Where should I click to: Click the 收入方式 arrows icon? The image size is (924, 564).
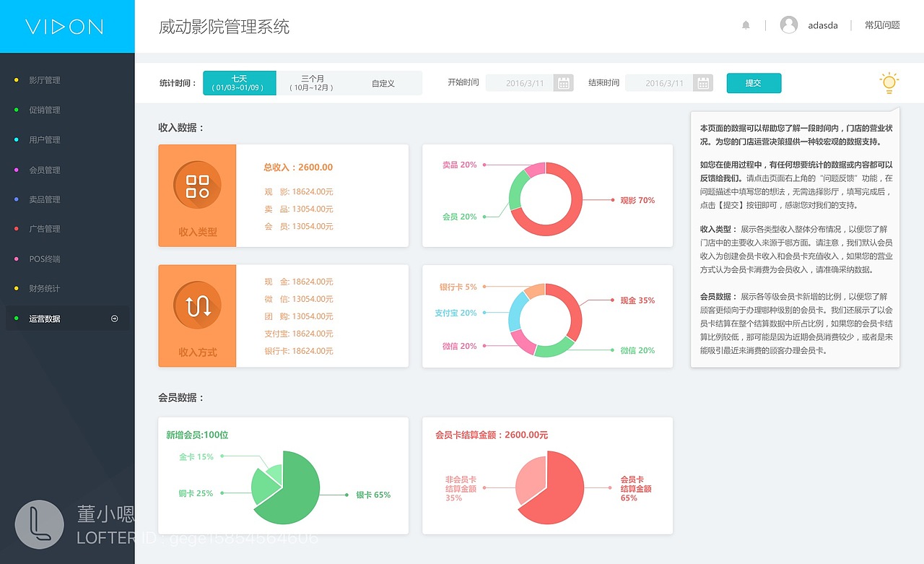[x=196, y=305]
